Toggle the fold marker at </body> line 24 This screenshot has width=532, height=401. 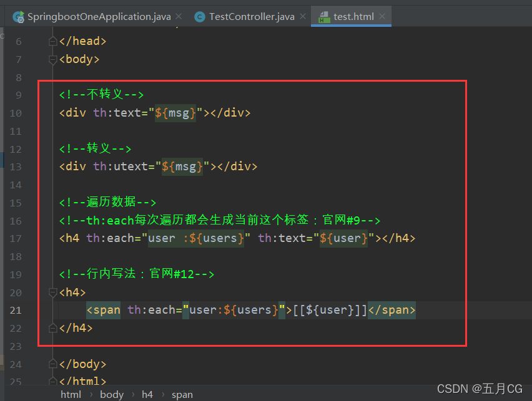click(52, 364)
